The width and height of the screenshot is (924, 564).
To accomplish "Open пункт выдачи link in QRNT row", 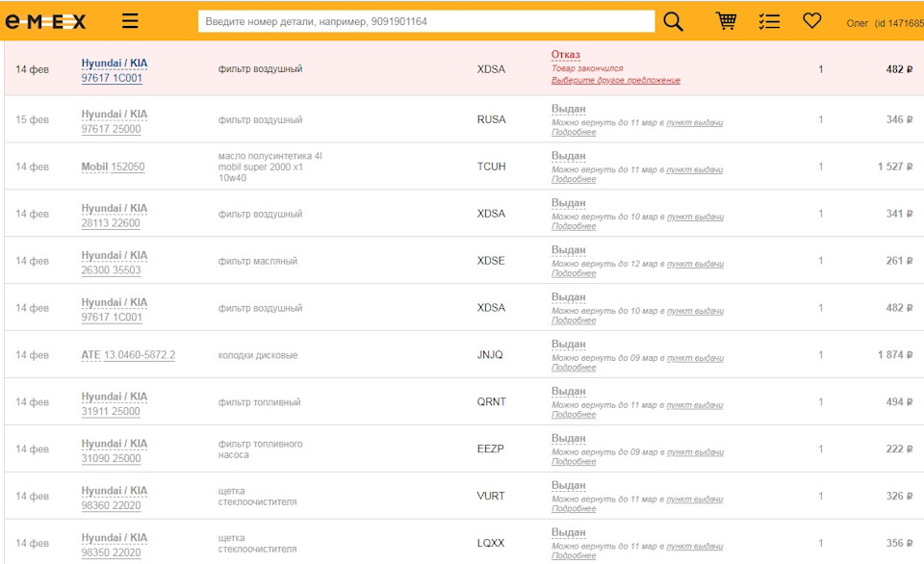I will click(695, 405).
